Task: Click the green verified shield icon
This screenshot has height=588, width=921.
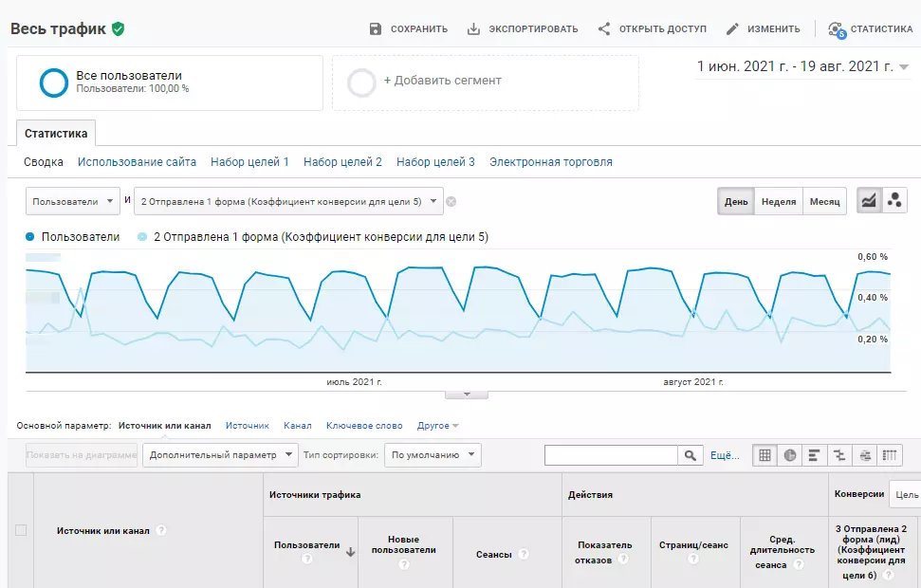Action: 118,28
